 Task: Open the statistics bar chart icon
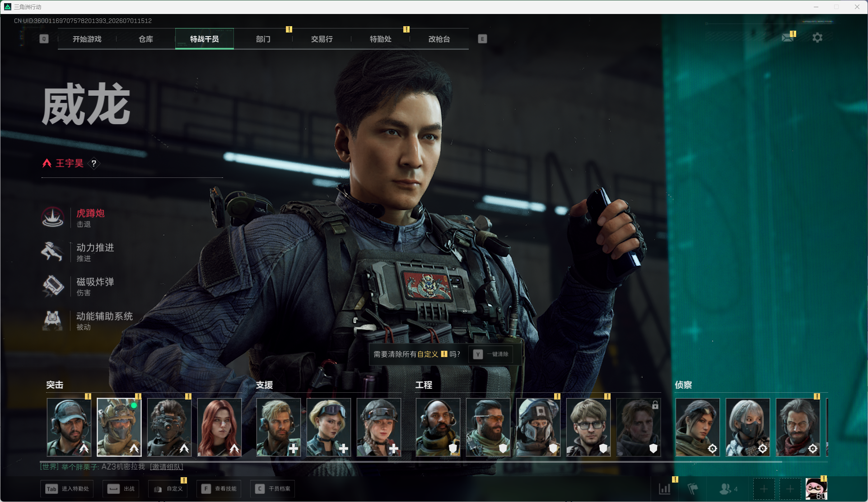(665, 489)
